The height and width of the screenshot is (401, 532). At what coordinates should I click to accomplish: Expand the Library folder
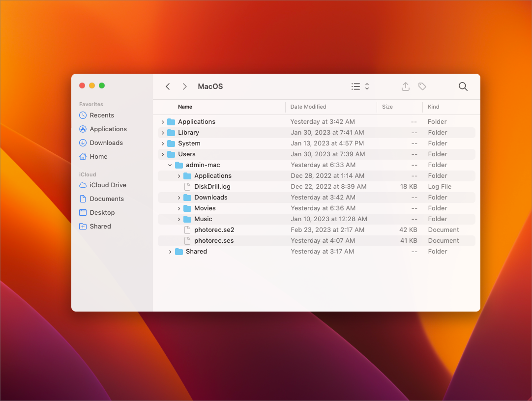click(x=163, y=133)
